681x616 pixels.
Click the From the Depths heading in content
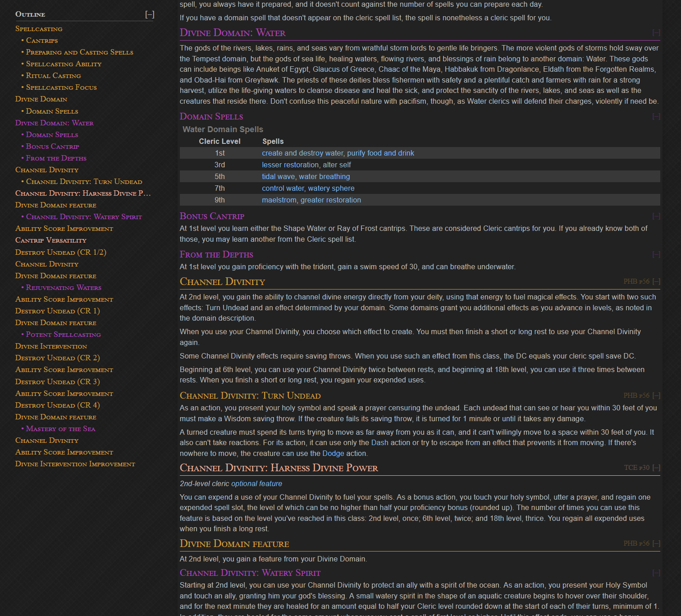pyautogui.click(x=216, y=254)
